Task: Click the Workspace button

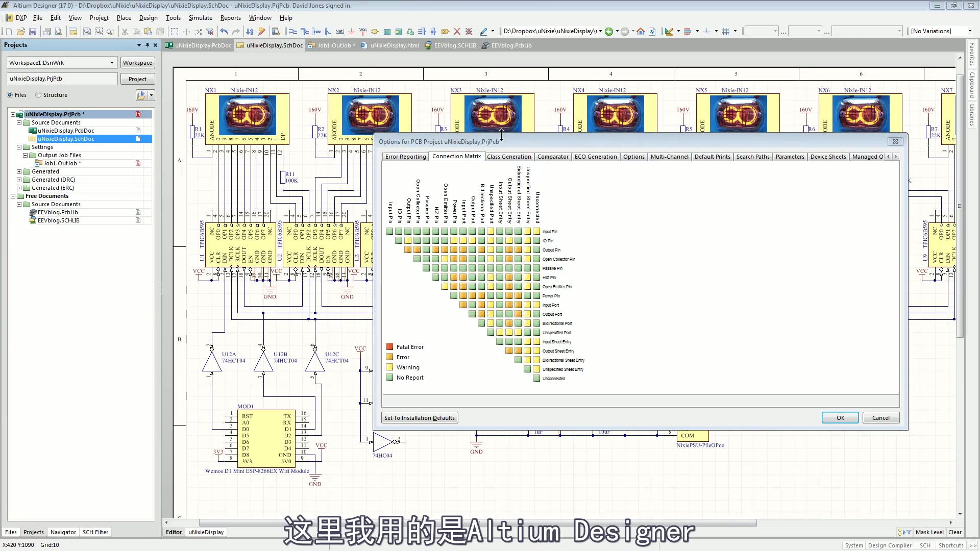Action: click(137, 63)
